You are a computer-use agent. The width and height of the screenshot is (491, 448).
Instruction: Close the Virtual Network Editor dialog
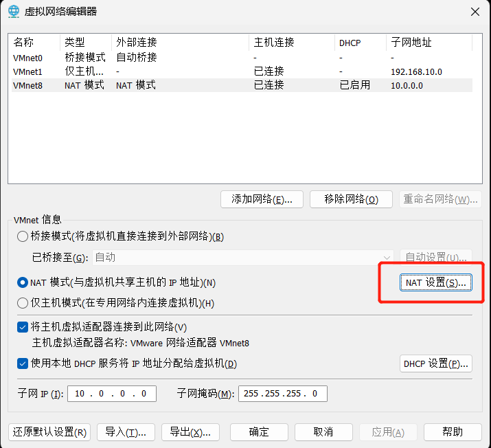click(474, 11)
